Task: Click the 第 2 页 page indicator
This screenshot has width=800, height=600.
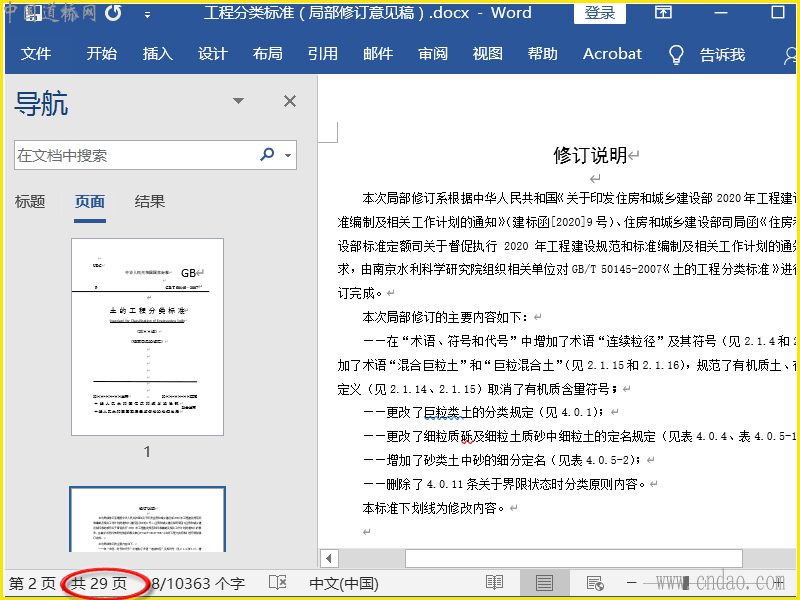Action: [x=32, y=584]
